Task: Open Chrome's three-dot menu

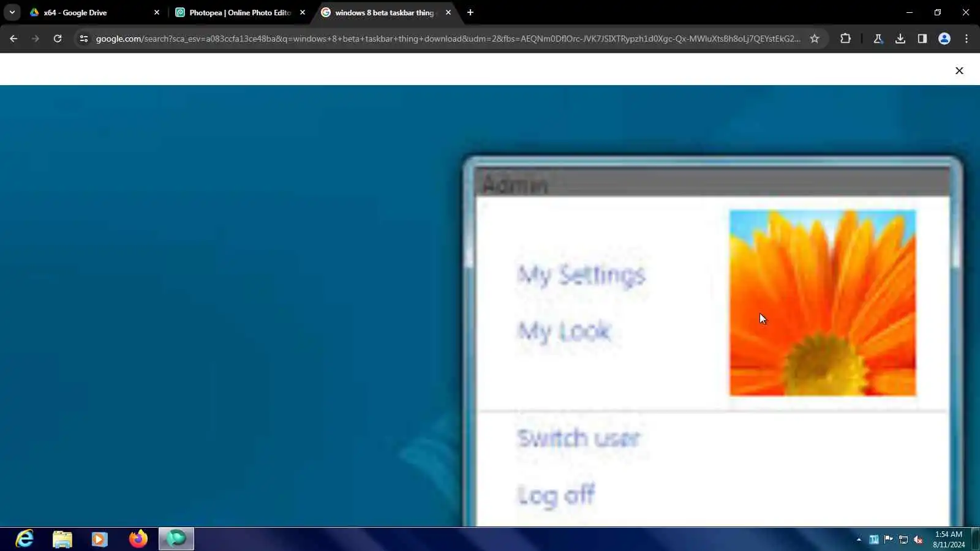Action: coord(967,39)
